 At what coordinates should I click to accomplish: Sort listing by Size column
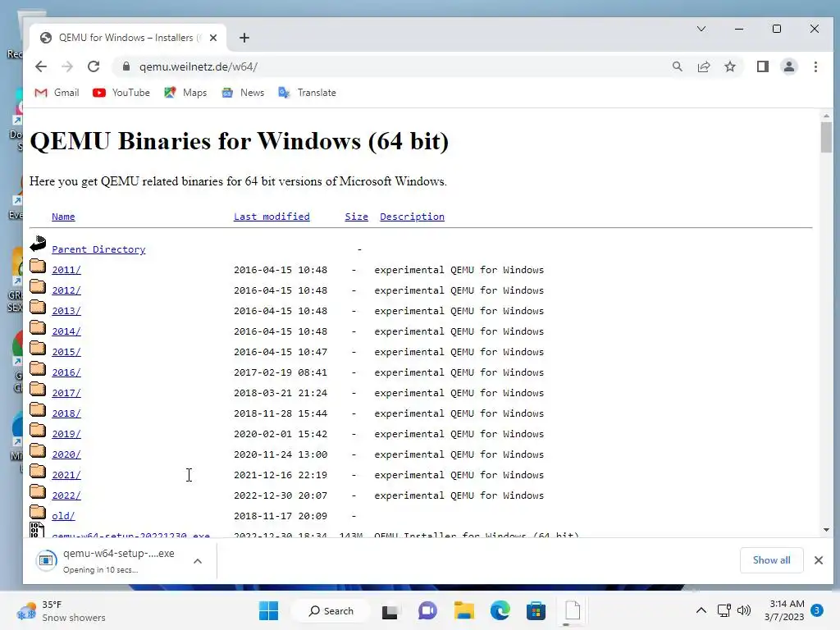356,217
